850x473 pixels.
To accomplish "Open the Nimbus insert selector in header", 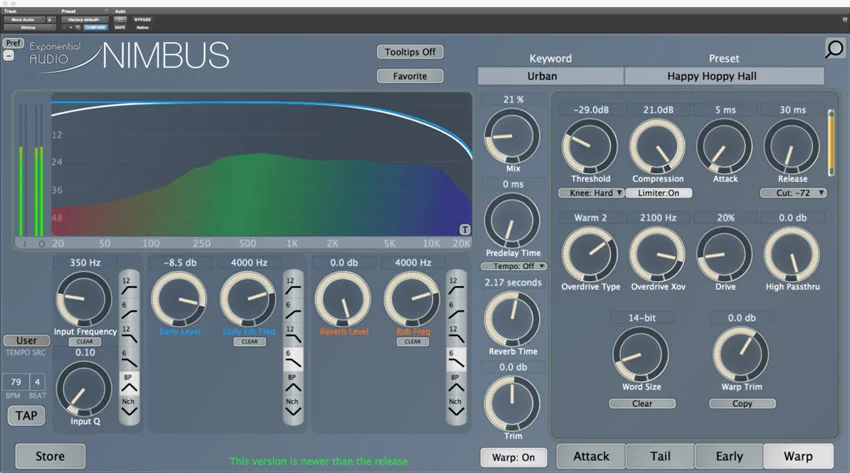I will [x=29, y=27].
